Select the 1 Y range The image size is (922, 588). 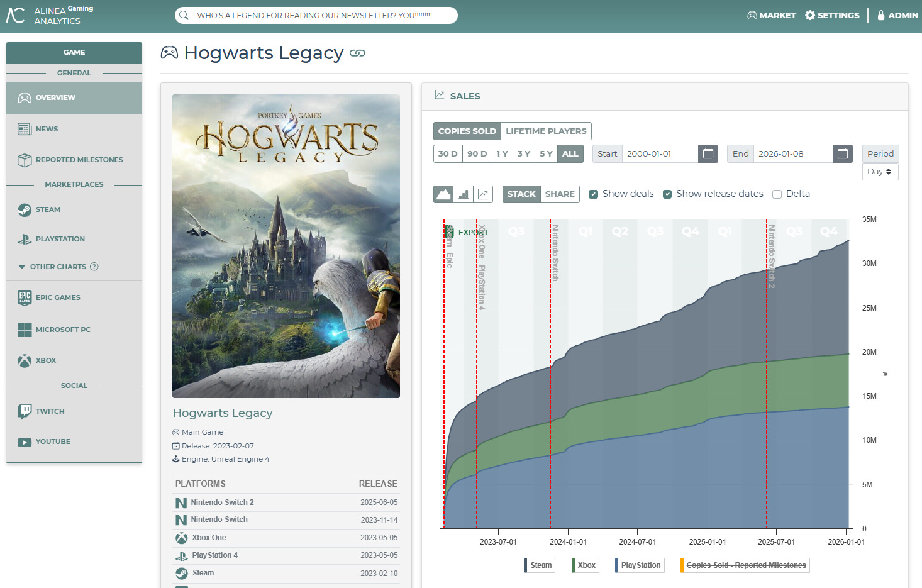(502, 153)
